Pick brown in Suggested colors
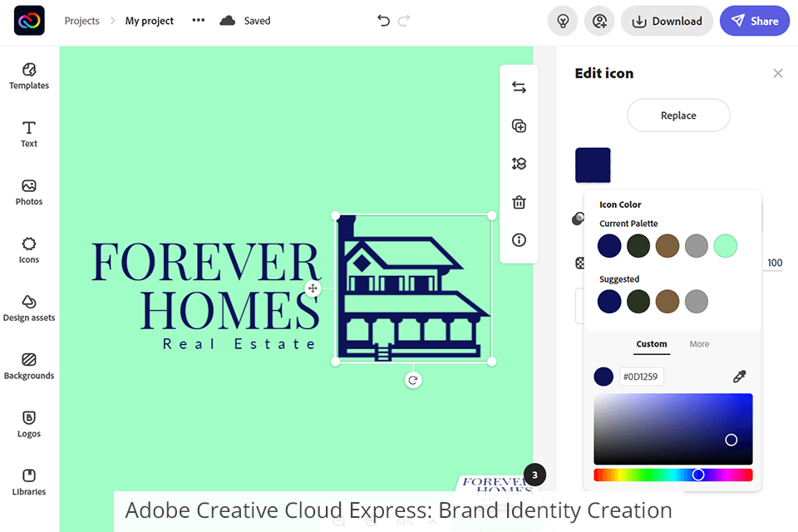Viewport: 798px width, 532px height. [x=667, y=302]
